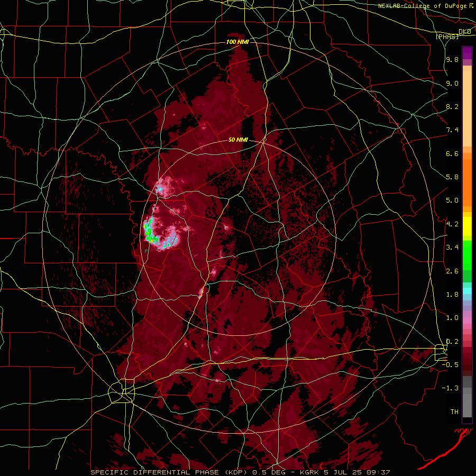The width and height of the screenshot is (476, 476).
Task: Click the TH threshold label on the color scale
Action: coord(454,412)
